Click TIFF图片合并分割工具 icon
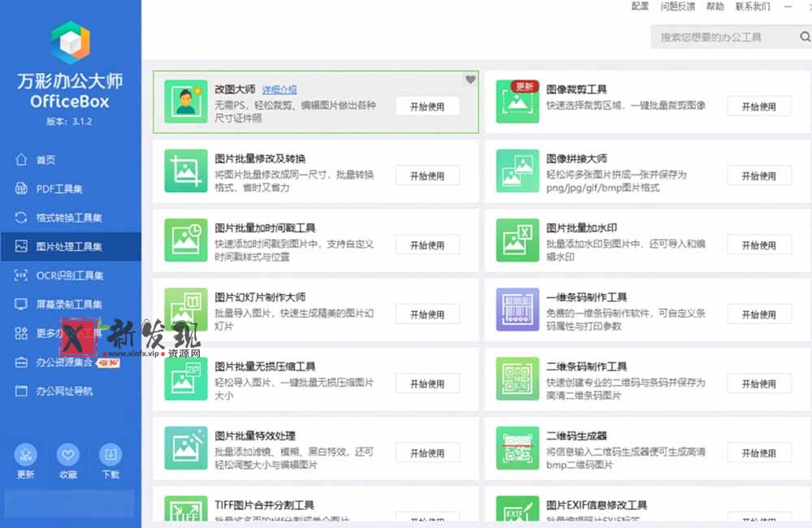Screen dimensions: 812x528 point(186,509)
